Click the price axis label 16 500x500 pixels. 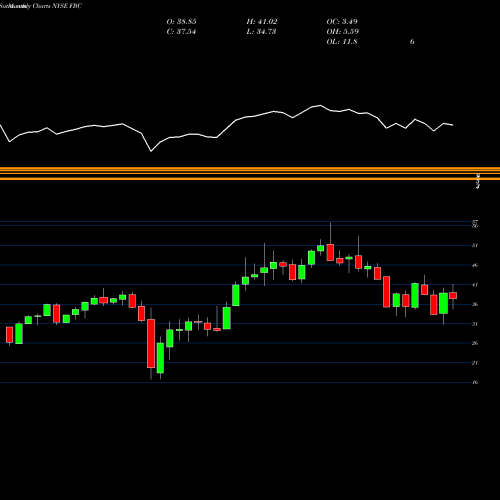pyautogui.click(x=475, y=382)
